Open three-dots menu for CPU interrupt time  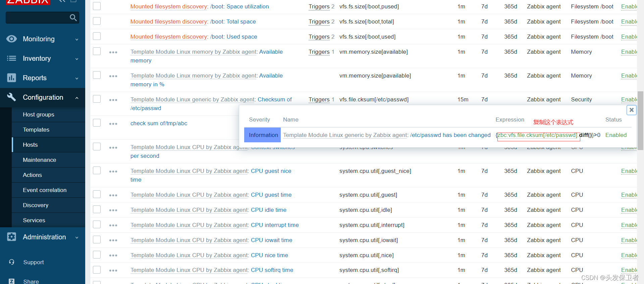coord(113,226)
